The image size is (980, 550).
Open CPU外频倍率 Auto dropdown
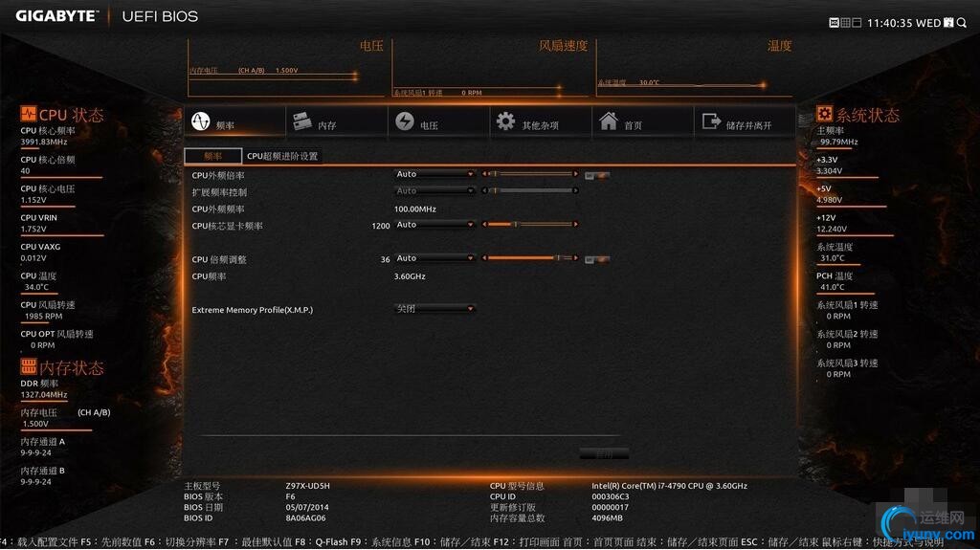click(x=434, y=174)
